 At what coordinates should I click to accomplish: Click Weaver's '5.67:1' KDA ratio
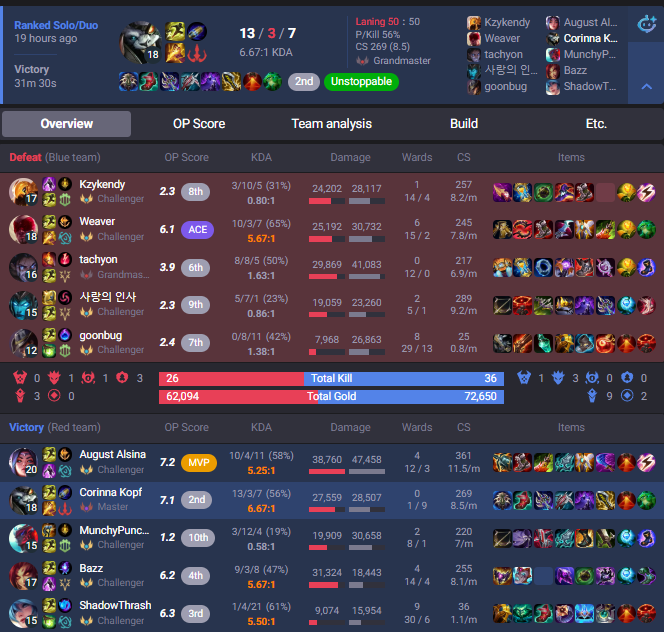(x=261, y=238)
